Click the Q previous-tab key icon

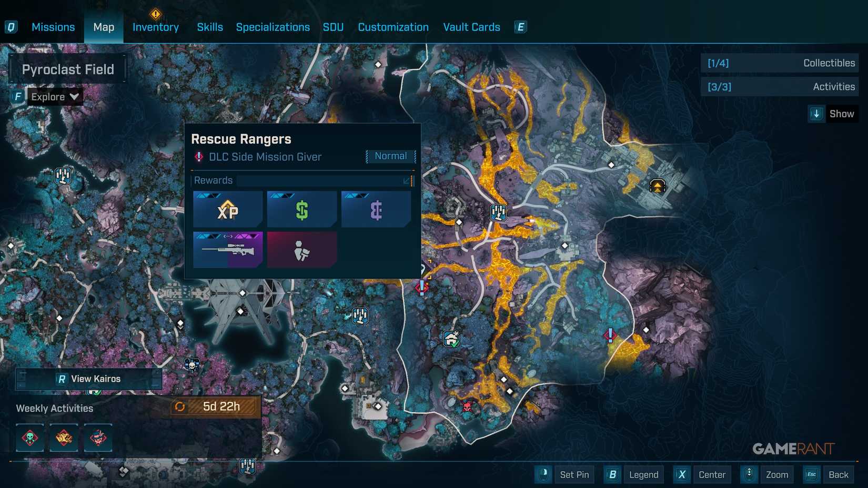11,27
